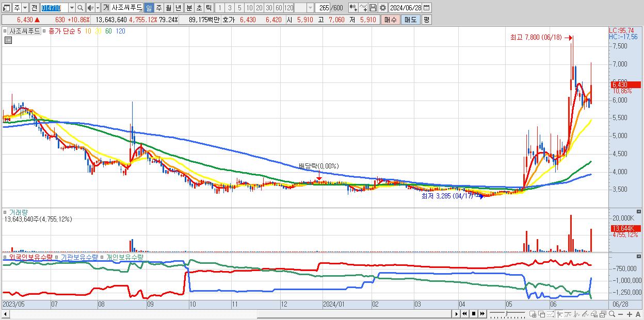Click the stop square button
This screenshot has height=320, width=644.
pos(473,314)
